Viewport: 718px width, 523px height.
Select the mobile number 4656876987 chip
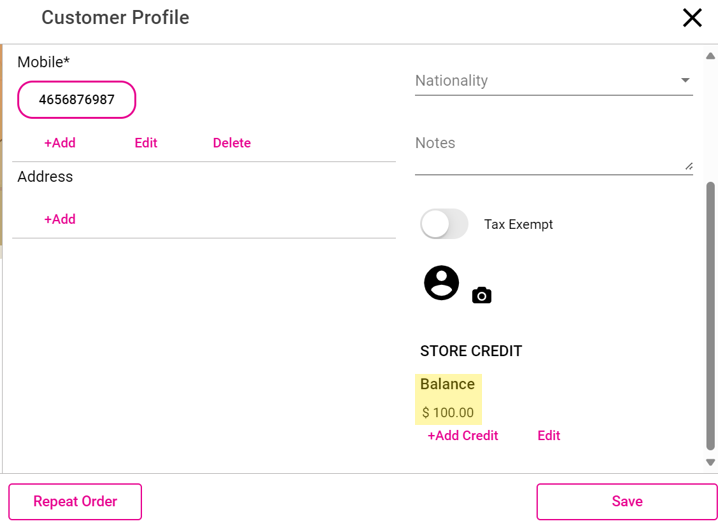[x=77, y=100]
